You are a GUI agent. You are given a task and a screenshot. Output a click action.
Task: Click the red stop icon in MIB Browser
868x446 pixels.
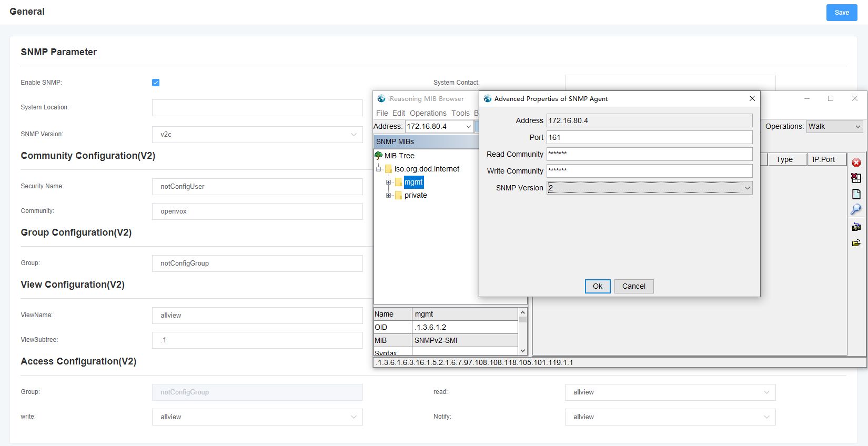[856, 163]
